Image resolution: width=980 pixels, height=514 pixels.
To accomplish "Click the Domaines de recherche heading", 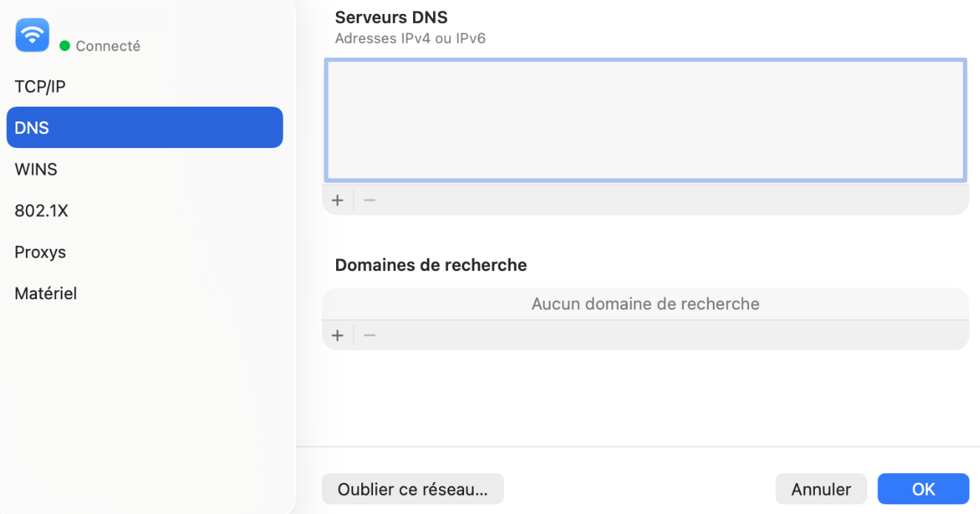I will tap(430, 265).
